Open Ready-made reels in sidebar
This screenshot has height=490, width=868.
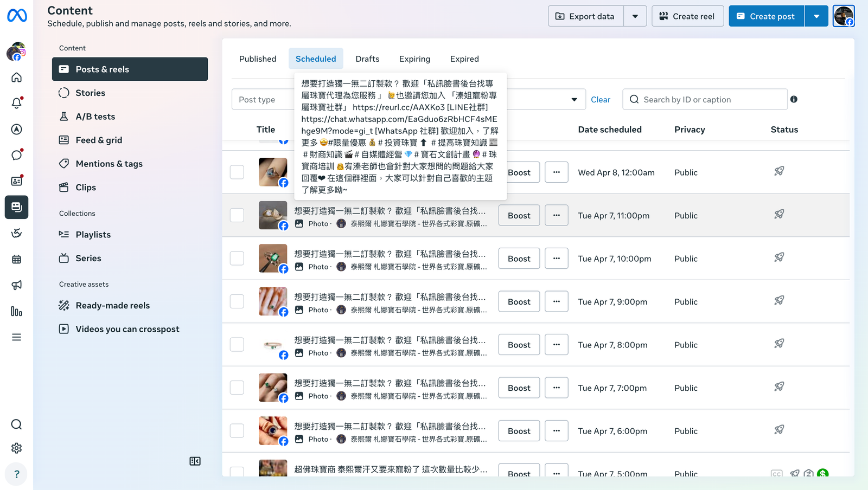(130, 306)
